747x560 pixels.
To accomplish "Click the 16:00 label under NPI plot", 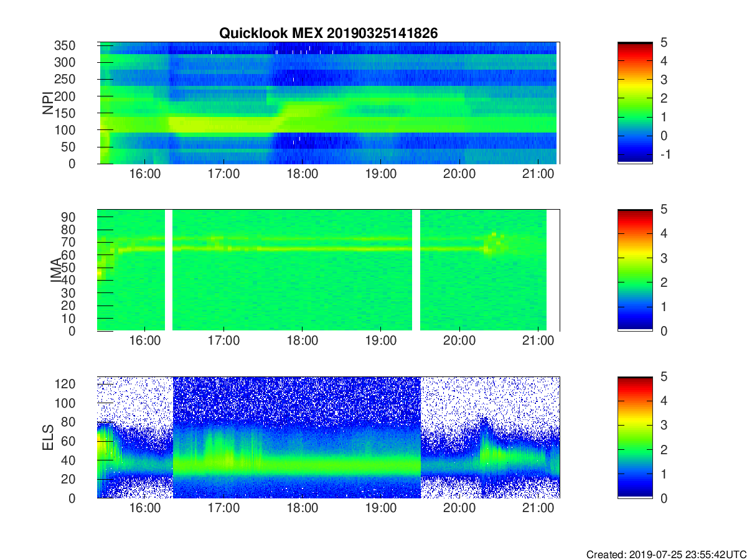I will tap(144, 175).
